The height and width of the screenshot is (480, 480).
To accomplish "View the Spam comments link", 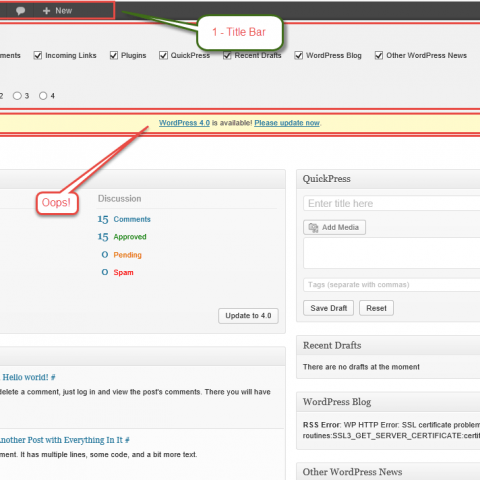I will 123,273.
